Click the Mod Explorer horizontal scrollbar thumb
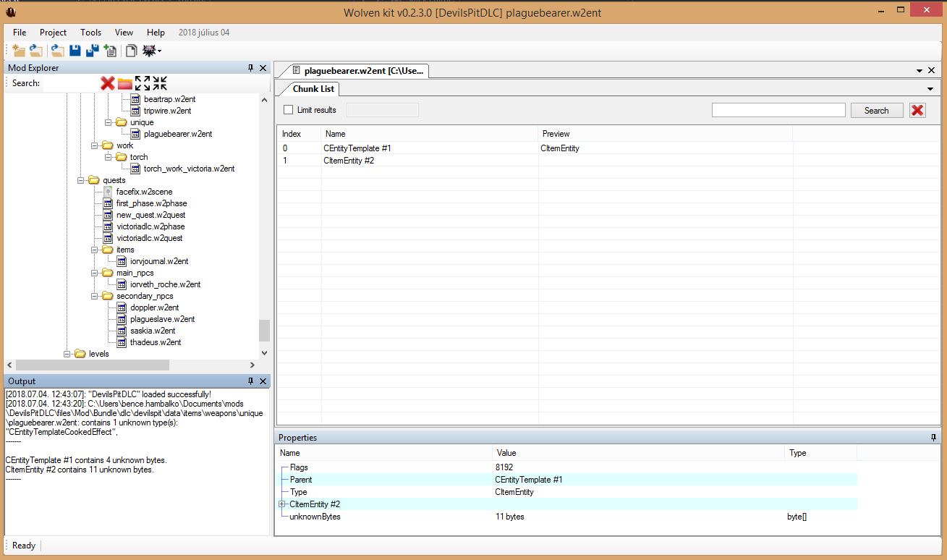The width and height of the screenshot is (947, 560). (x=92, y=365)
